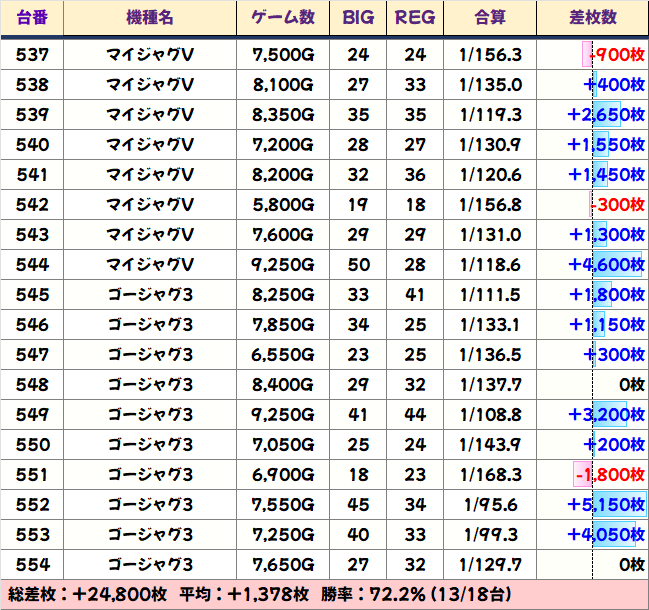Select machine number 548 cell

coord(32,385)
